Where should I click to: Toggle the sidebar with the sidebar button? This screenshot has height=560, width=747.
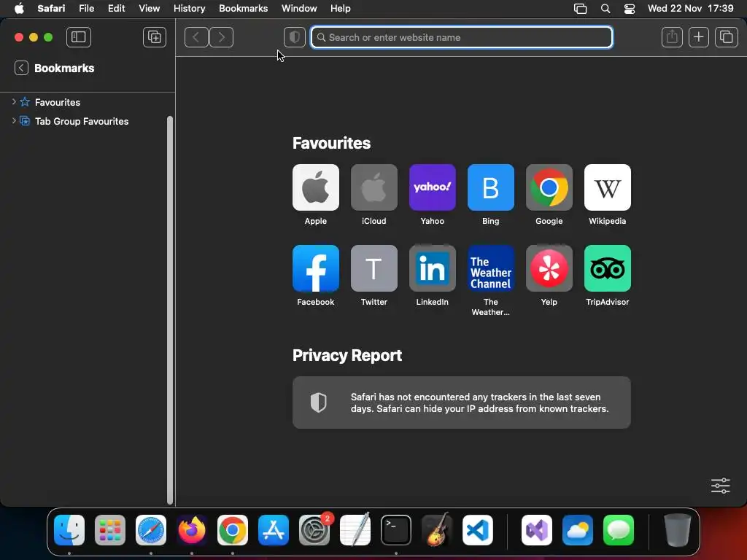[79, 37]
